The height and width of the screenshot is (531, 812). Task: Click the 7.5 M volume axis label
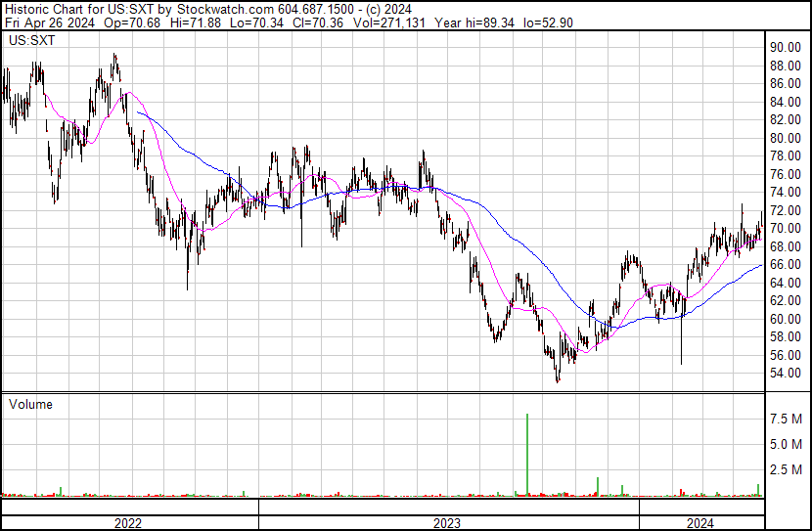coord(786,419)
